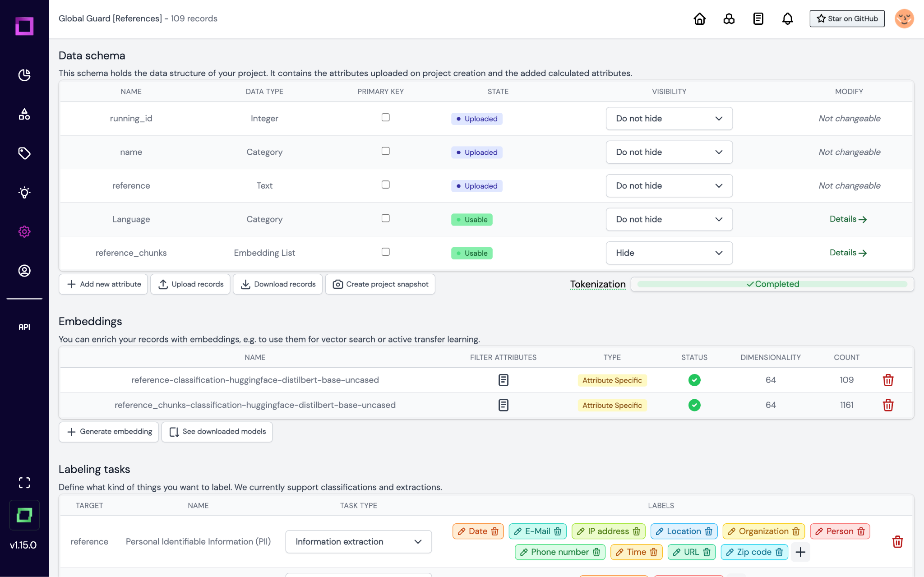
Task: Click Star on GitHub
Action: [847, 18]
